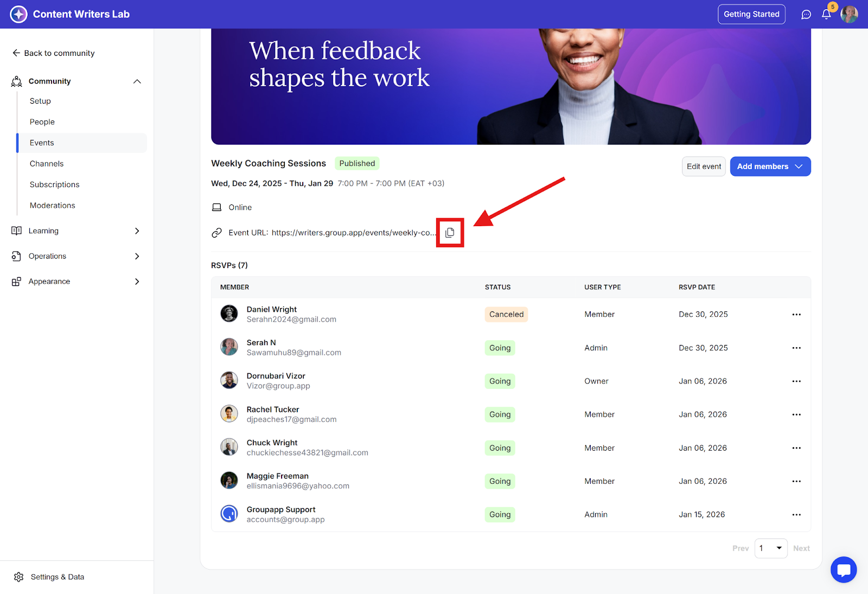Collapse the Community section chevron
The width and height of the screenshot is (868, 594).
click(137, 81)
